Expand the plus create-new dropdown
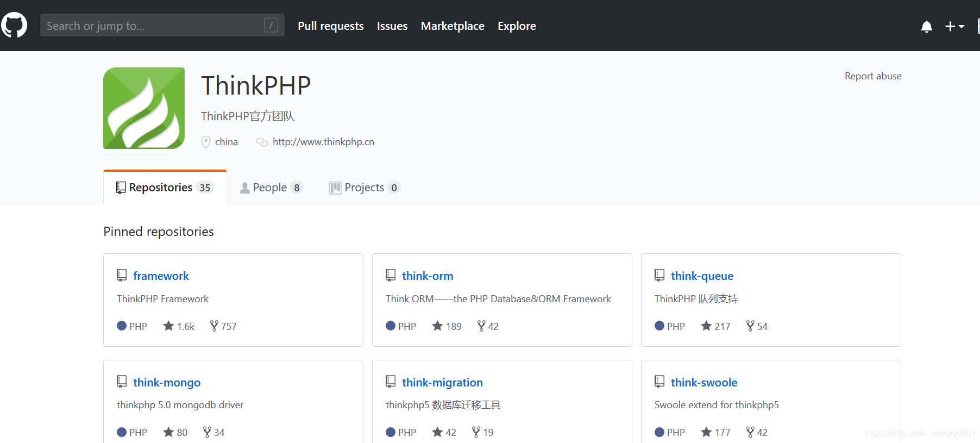Viewport: 980px width, 443px height. (954, 26)
